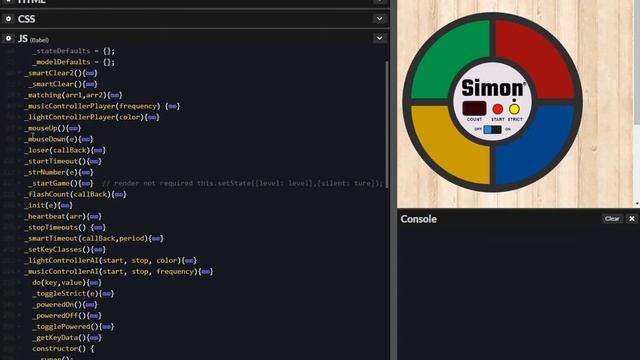
Task: Close the Console with the X button
Action: coord(631,219)
